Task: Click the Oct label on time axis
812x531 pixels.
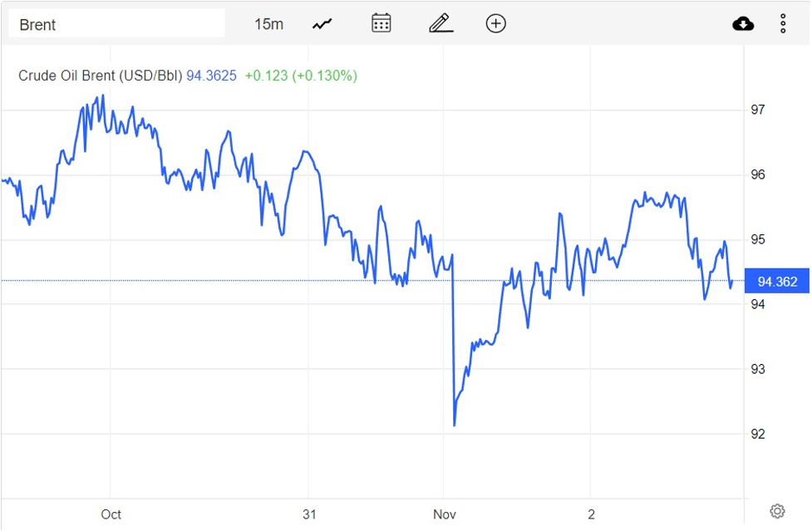Action: (x=111, y=514)
